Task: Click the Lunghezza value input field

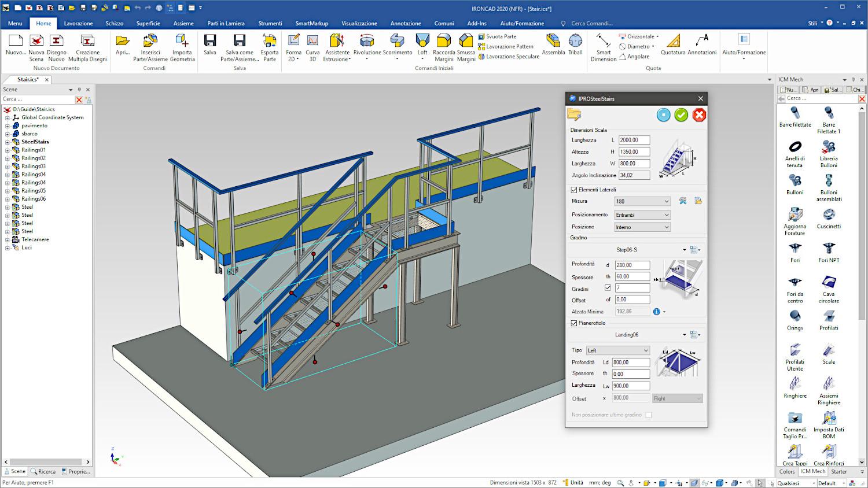Action: coord(634,140)
